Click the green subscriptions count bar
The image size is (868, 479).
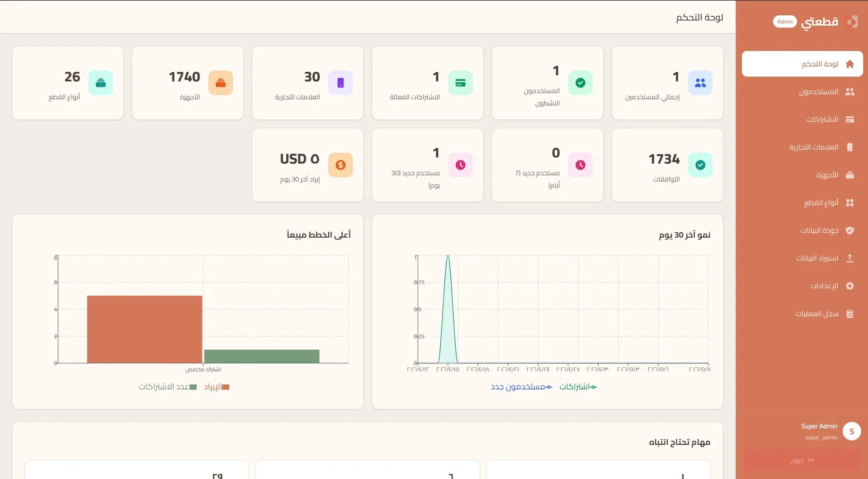262,356
